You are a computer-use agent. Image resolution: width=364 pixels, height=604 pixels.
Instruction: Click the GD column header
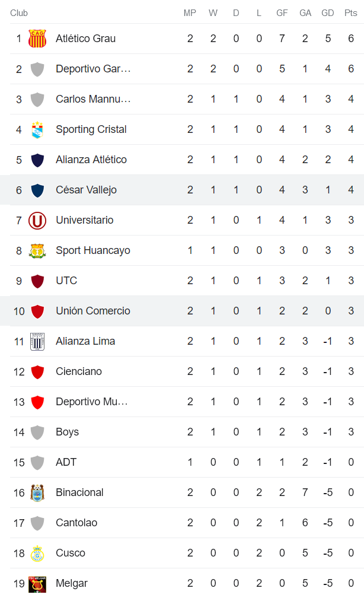tap(328, 13)
